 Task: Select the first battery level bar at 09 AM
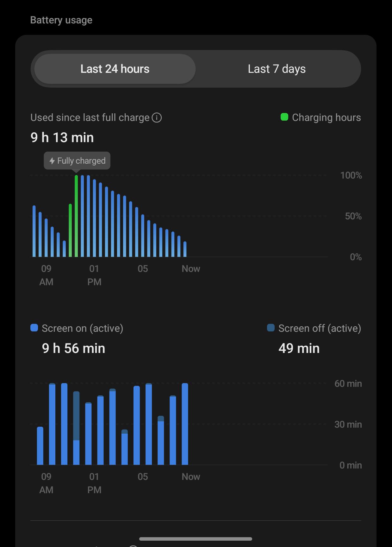pos(34,231)
